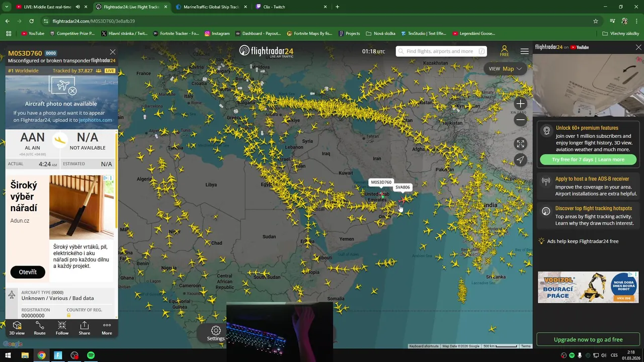Go back in browser history
The image size is (644, 362).
tap(7, 21)
